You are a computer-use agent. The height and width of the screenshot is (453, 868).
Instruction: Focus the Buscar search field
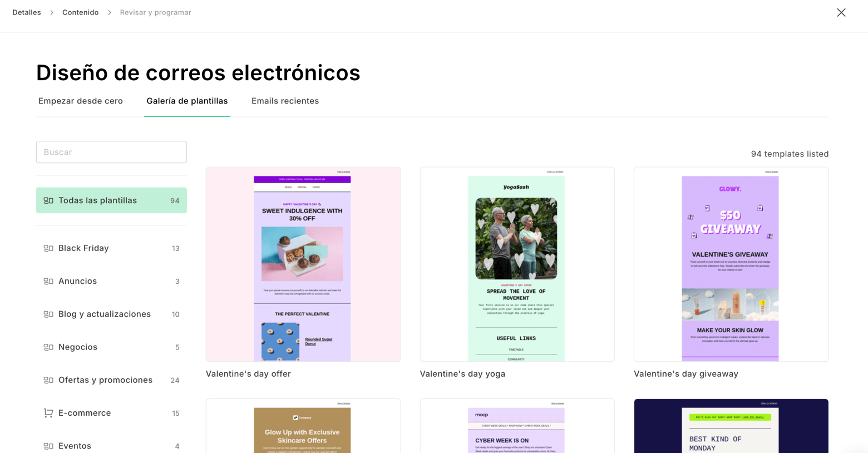coord(111,152)
